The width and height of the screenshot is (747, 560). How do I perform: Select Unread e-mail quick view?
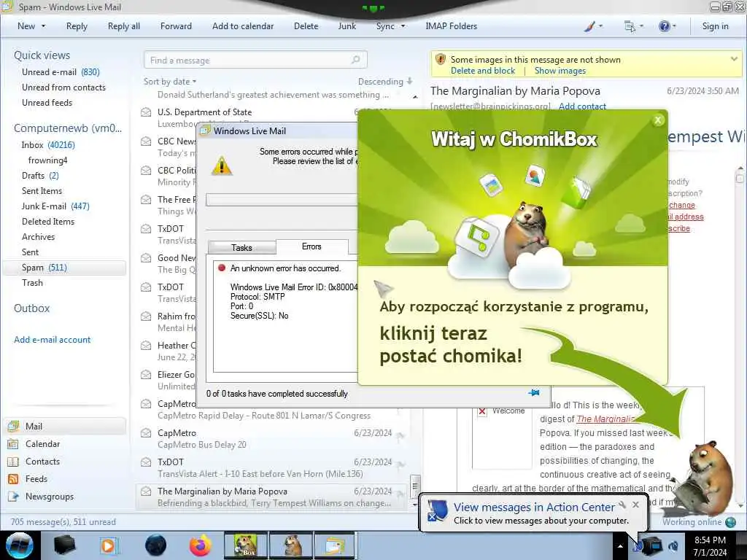point(61,72)
